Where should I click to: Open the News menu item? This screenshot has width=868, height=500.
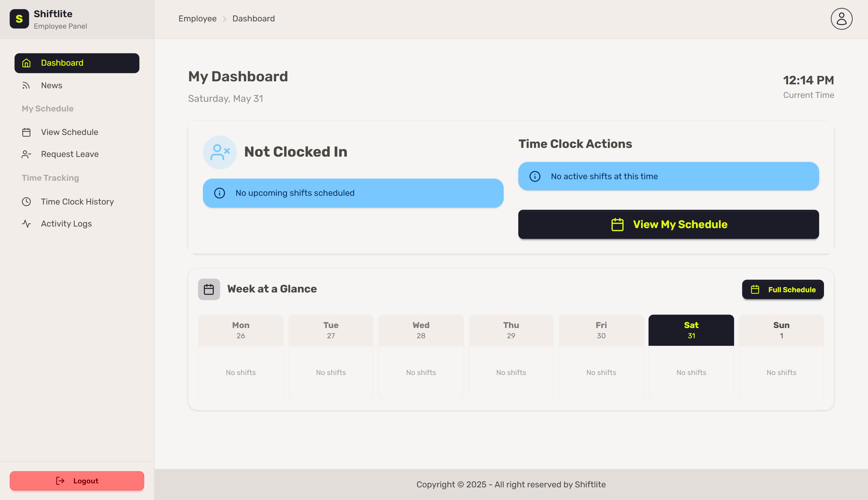point(52,86)
